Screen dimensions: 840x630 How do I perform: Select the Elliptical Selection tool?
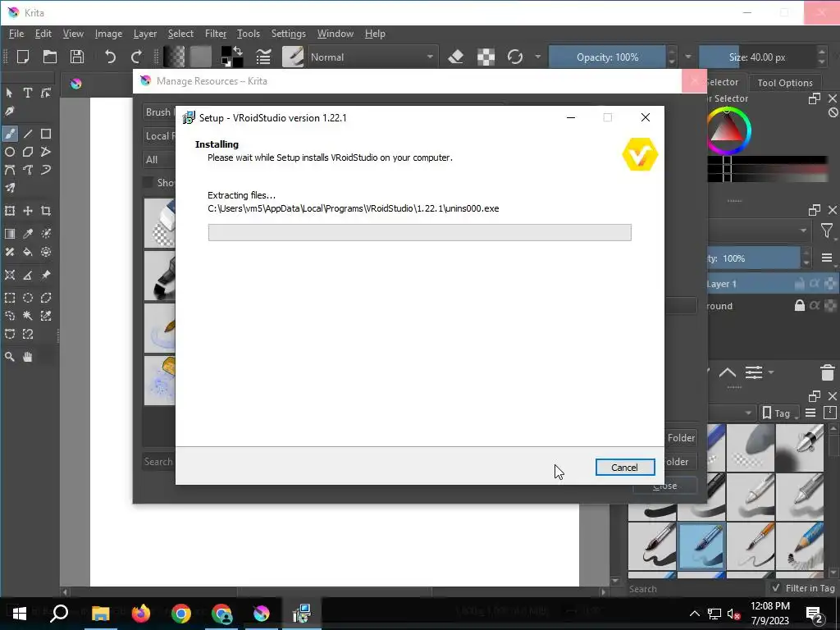click(28, 298)
